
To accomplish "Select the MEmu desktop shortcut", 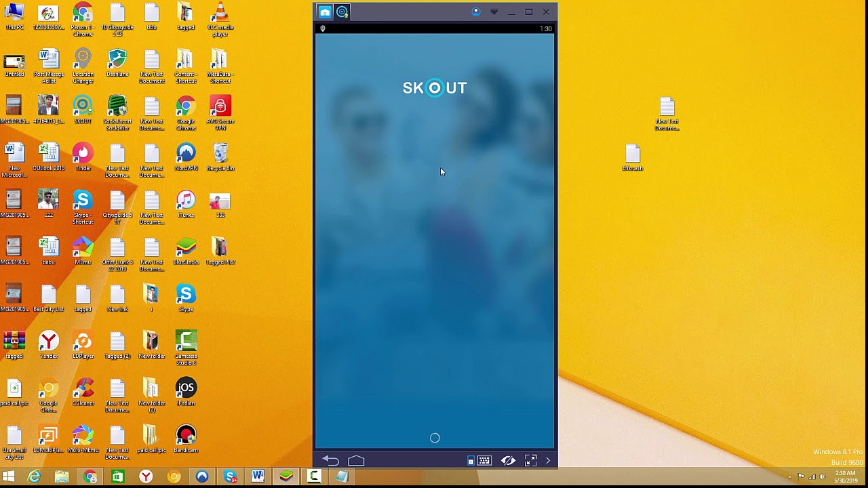I will tap(83, 251).
